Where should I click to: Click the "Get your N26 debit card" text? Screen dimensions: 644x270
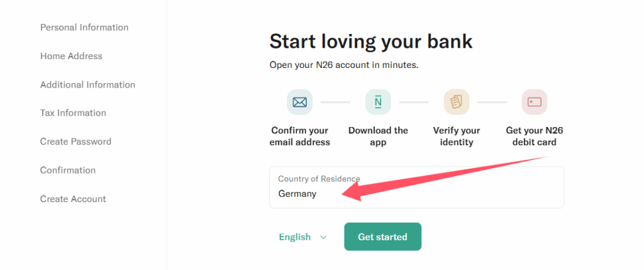click(534, 137)
